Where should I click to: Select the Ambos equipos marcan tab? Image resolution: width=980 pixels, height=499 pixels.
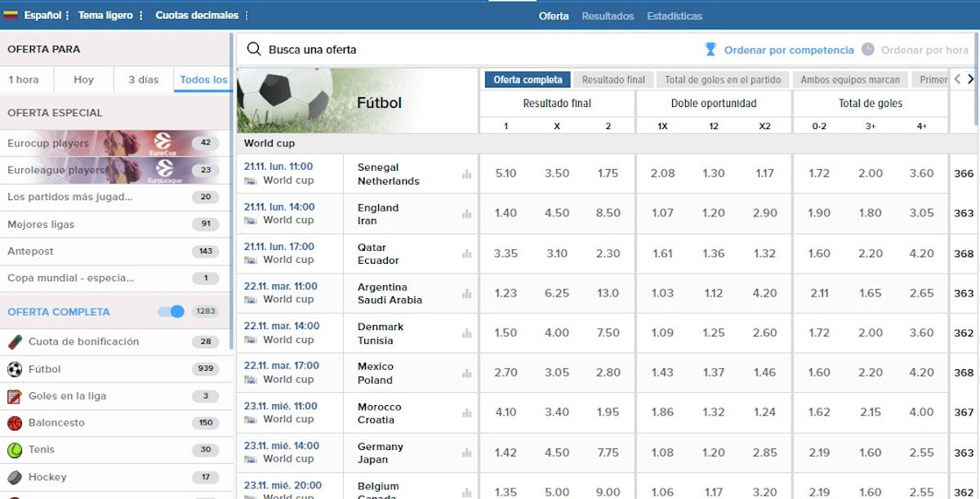click(x=850, y=80)
